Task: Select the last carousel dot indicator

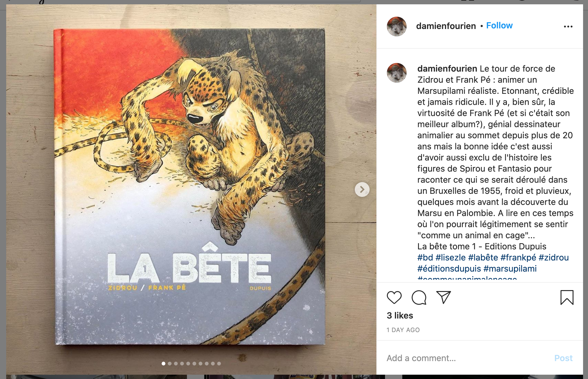Action: click(219, 364)
